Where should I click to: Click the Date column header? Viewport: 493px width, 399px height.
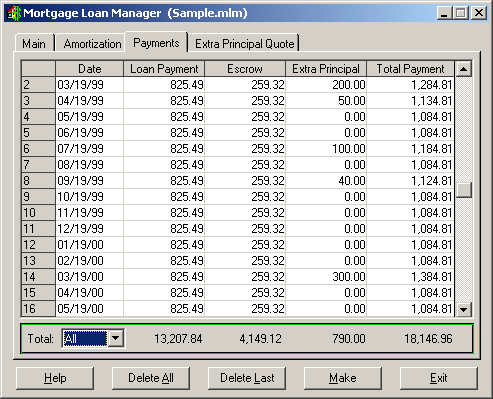coord(89,69)
